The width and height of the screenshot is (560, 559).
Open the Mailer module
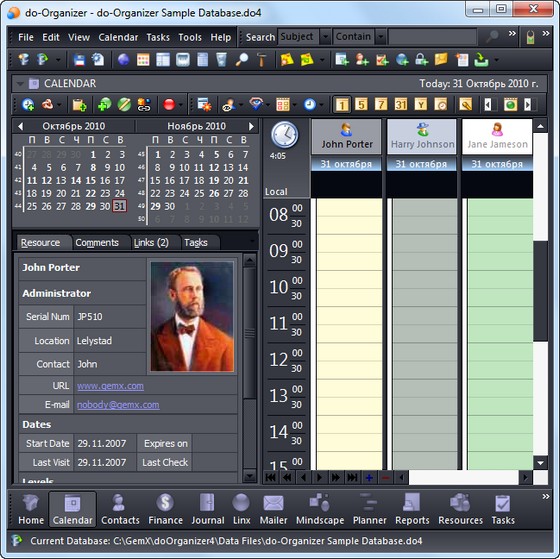273,509
